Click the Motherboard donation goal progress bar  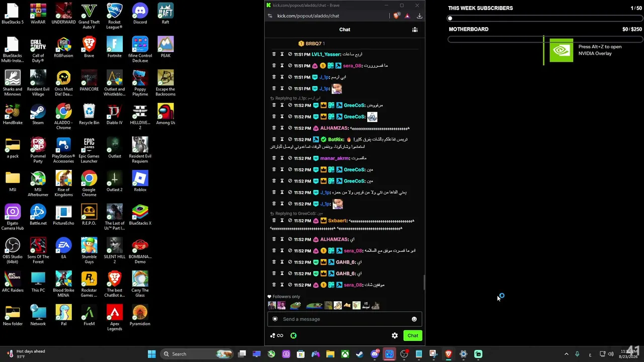545,40
